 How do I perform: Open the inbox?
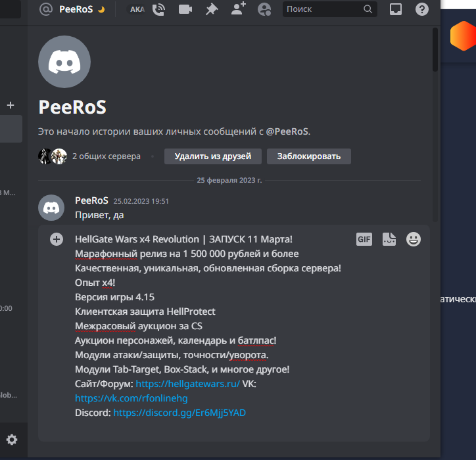click(396, 9)
